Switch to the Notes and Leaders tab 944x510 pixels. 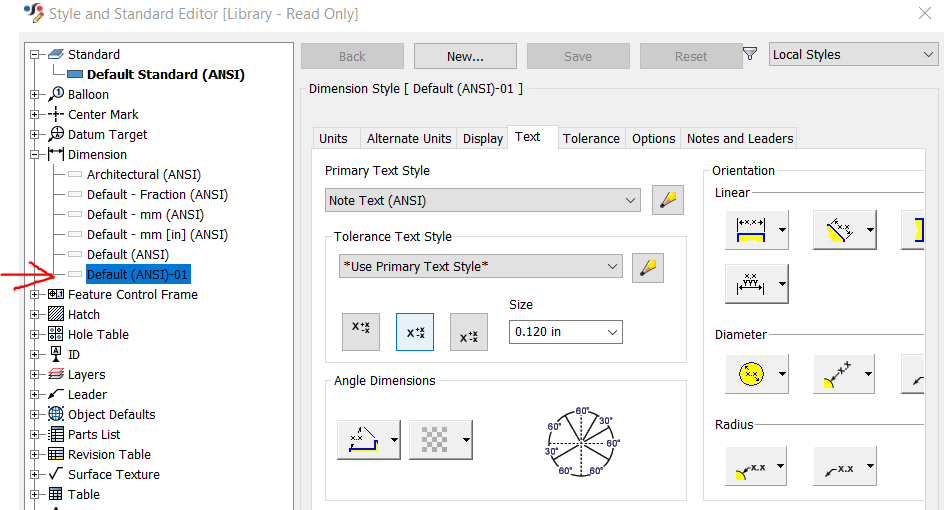pyautogui.click(x=740, y=138)
